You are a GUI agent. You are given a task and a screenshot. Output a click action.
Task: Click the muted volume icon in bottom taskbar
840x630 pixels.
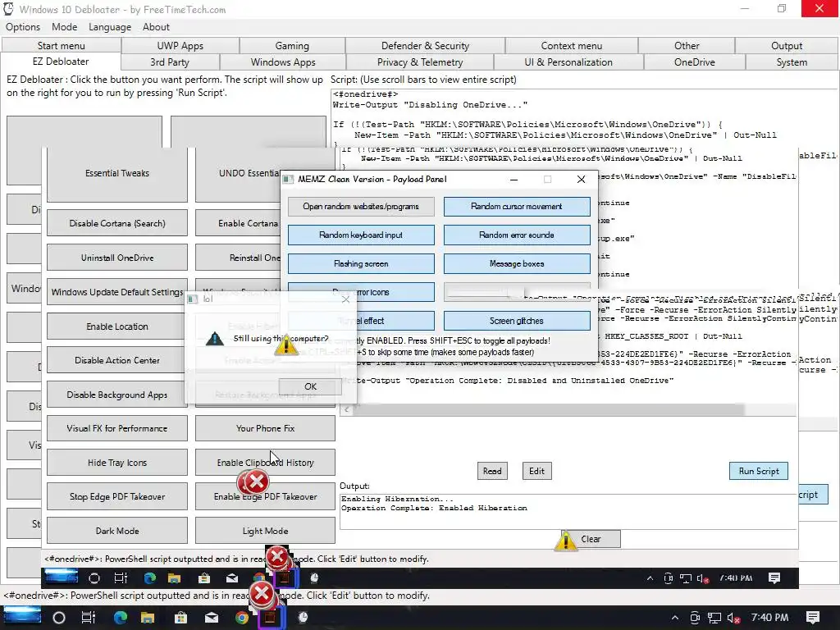click(x=734, y=618)
